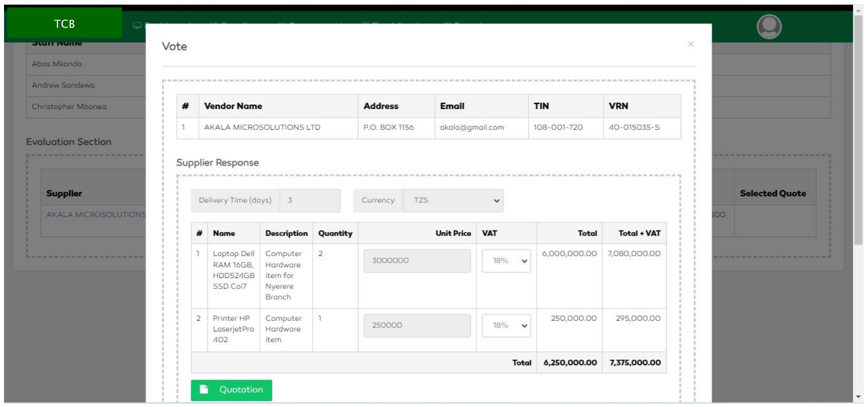Click the address P.O. BOX 1156
This screenshot has width=868, height=407.
[389, 127]
